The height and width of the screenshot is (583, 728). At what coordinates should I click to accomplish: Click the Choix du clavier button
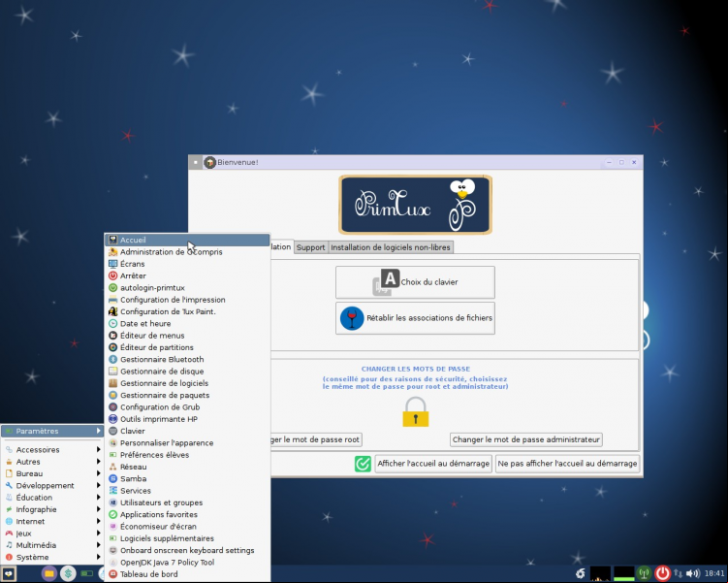415,282
